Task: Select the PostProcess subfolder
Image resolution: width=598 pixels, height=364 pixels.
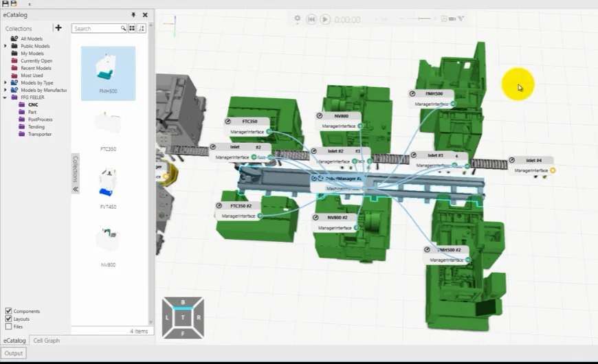Action: click(40, 120)
